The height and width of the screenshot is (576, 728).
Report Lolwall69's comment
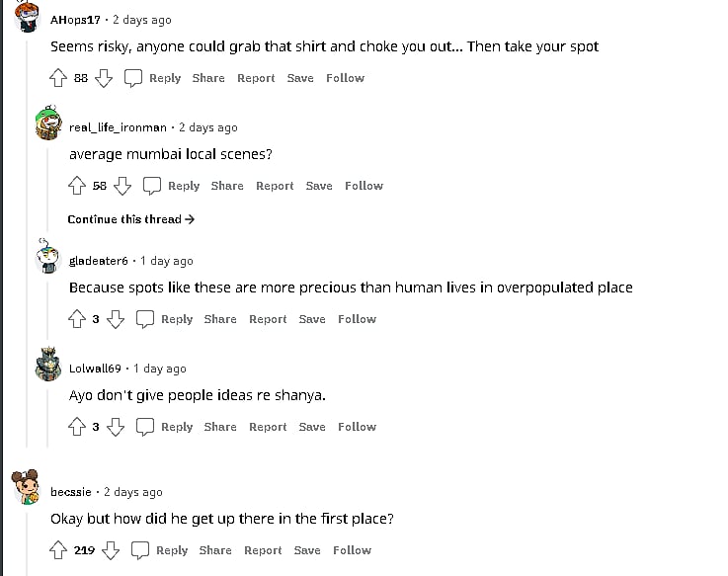268,427
